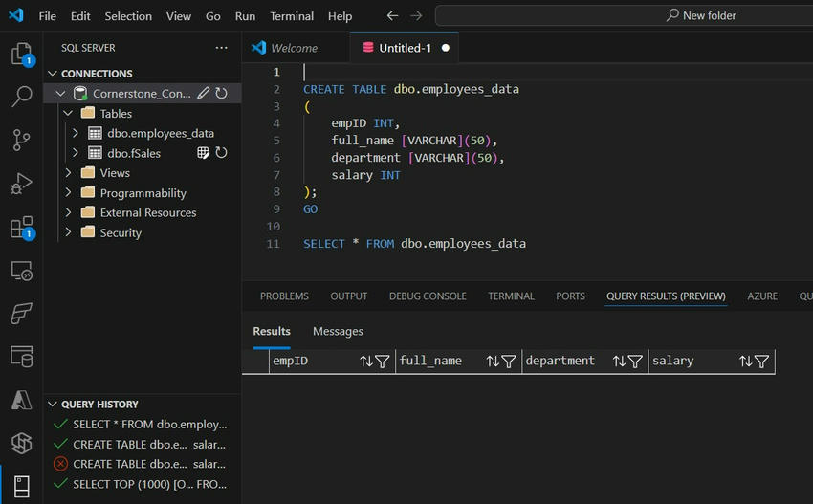The height and width of the screenshot is (504, 813).
Task: Select the Welcome editor tab
Action: pyautogui.click(x=293, y=48)
